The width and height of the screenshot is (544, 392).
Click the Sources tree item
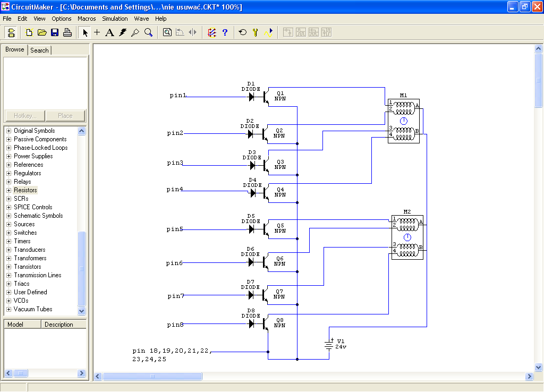[24, 224]
